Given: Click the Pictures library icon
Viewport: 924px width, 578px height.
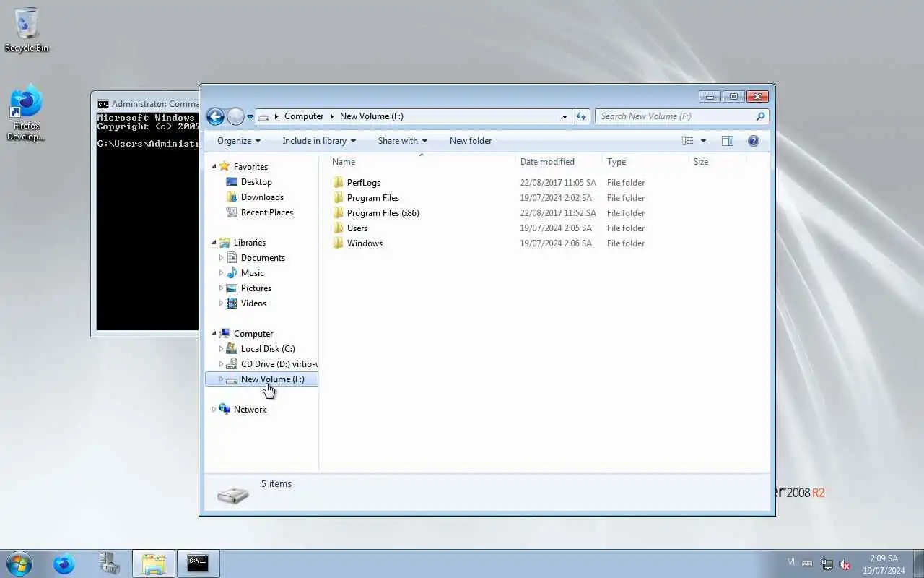Looking at the screenshot, I should [x=232, y=288].
